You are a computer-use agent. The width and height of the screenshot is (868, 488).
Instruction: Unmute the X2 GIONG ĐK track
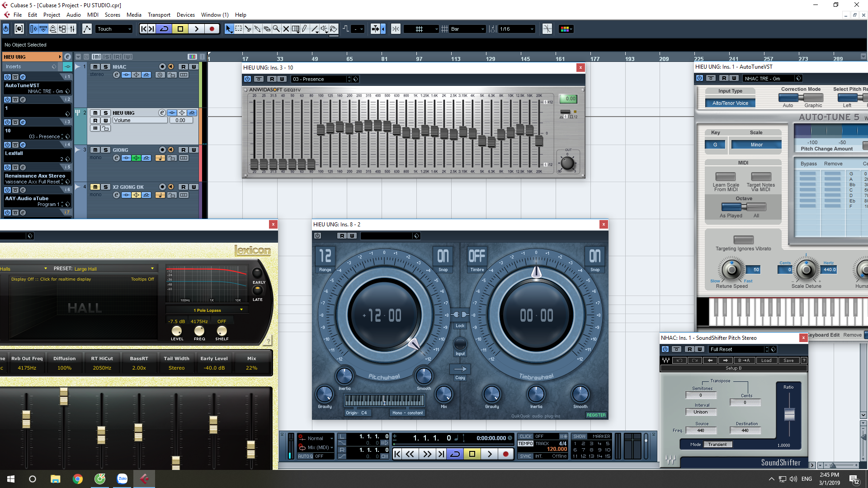pyautogui.click(x=95, y=187)
